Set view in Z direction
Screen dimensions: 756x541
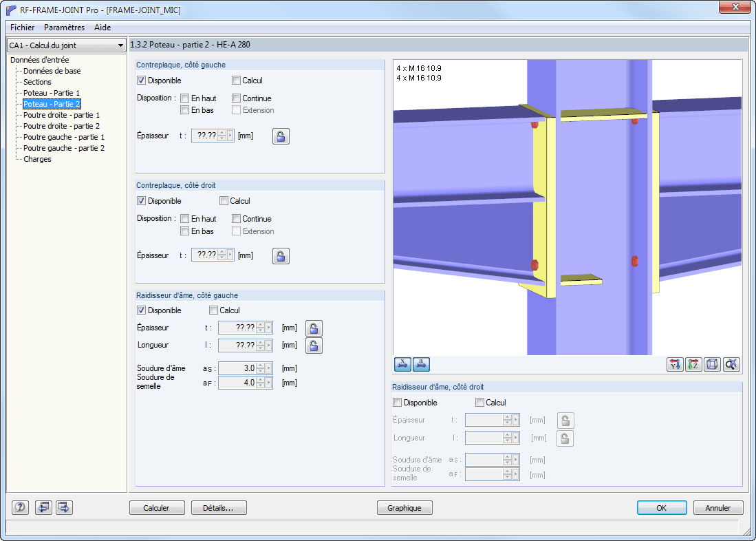pos(693,364)
